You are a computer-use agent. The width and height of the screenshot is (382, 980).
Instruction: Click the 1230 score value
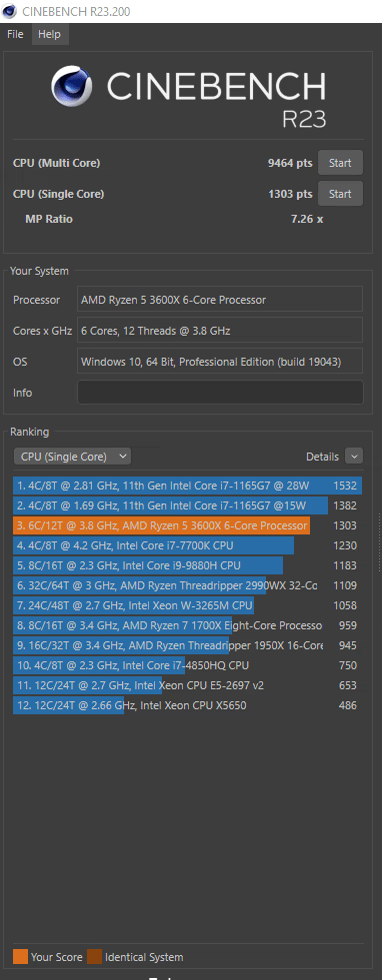point(345,545)
